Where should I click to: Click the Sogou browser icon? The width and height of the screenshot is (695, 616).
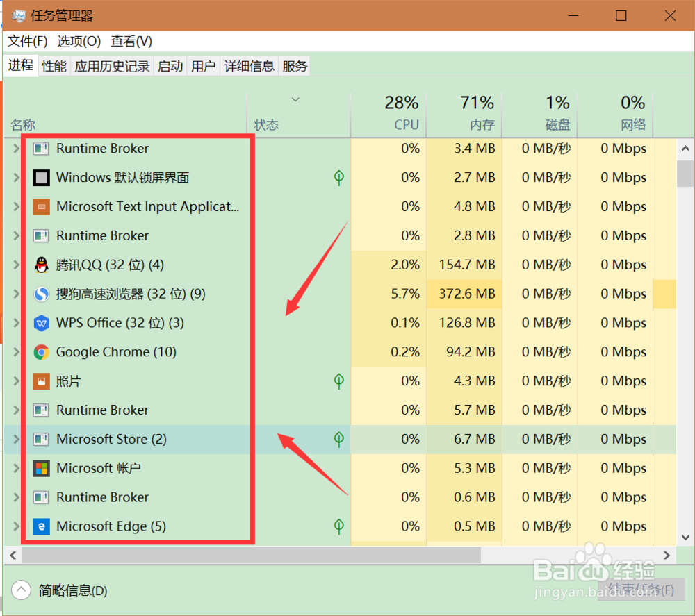(x=41, y=294)
